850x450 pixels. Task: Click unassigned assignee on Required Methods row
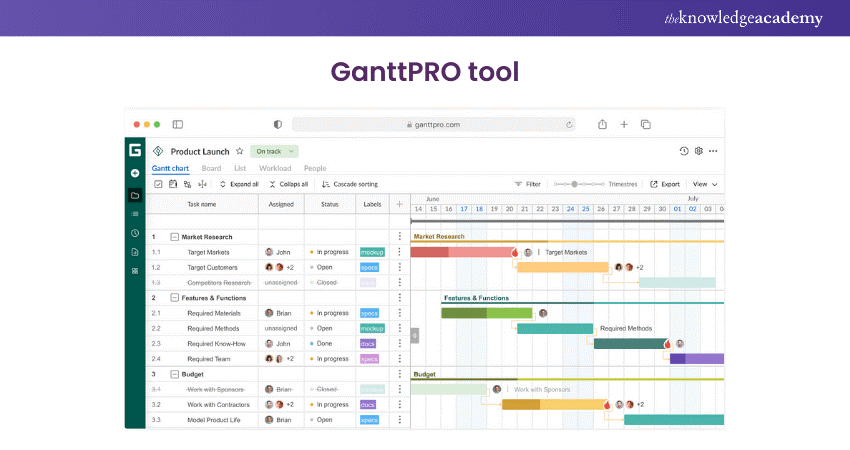(281, 329)
